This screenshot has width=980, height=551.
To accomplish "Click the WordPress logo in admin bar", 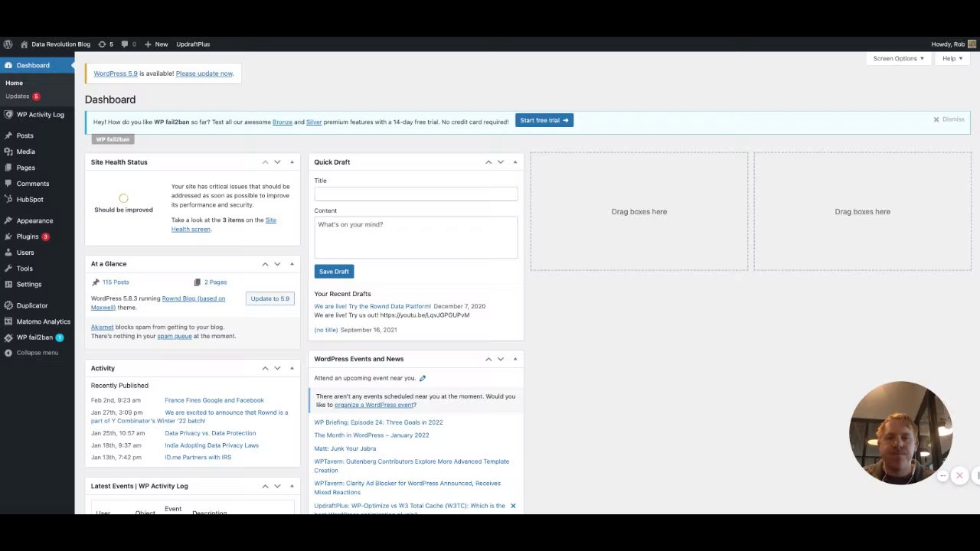I will tap(8, 44).
